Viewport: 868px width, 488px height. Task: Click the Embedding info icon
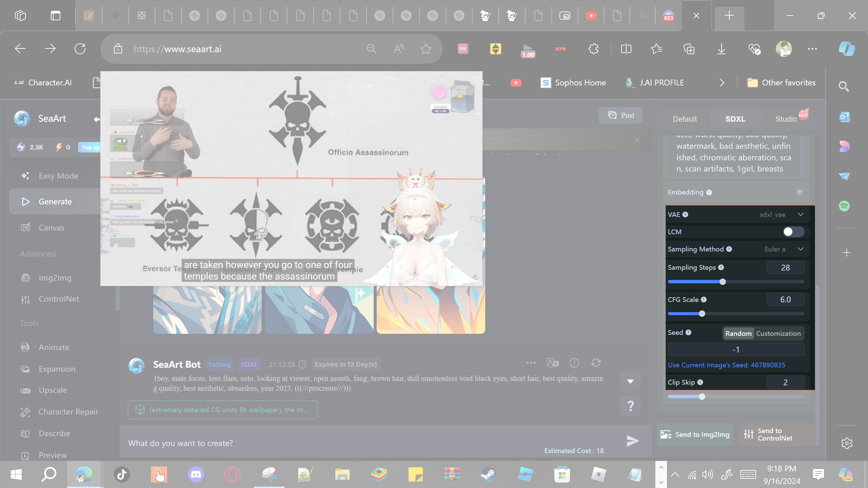(x=709, y=192)
